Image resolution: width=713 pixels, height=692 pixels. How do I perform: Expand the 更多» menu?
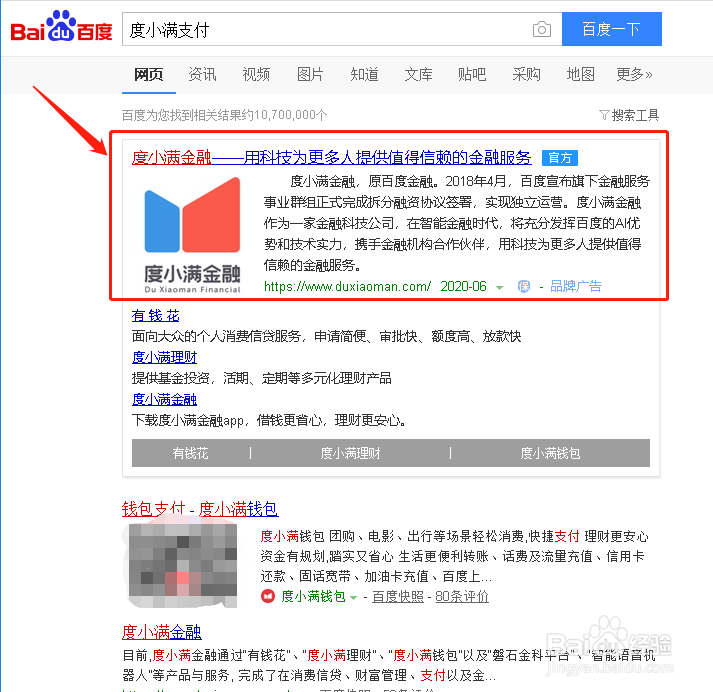coord(634,74)
